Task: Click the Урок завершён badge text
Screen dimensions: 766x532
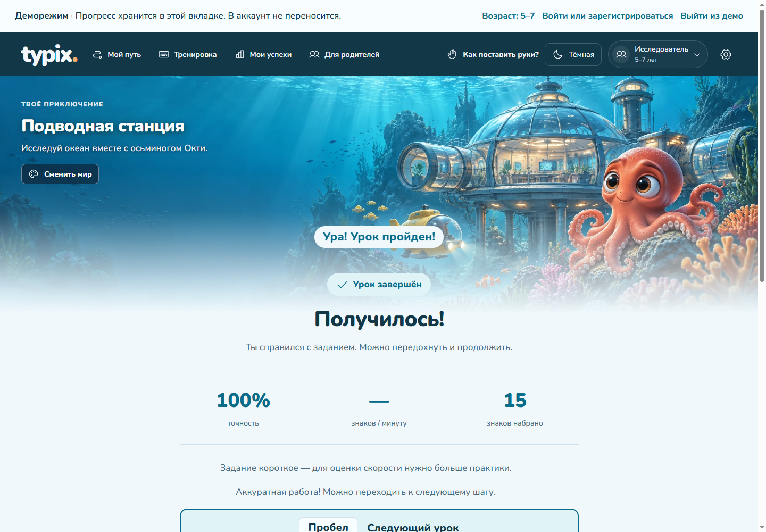Action: pos(387,285)
